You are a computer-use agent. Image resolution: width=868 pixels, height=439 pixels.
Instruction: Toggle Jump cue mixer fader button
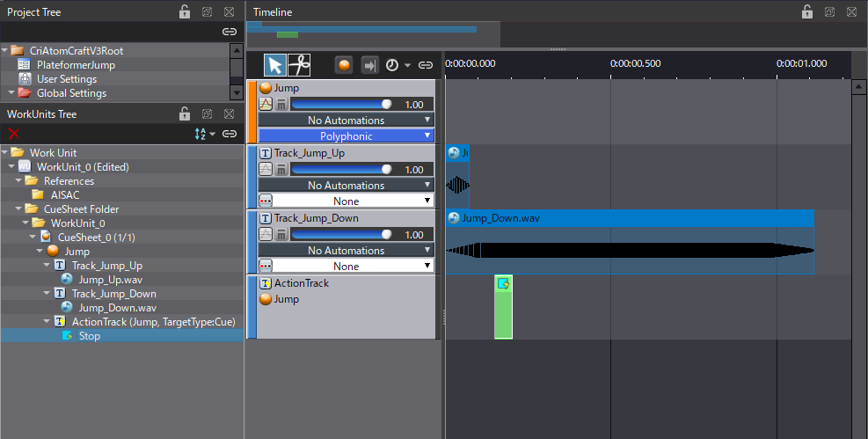click(281, 104)
